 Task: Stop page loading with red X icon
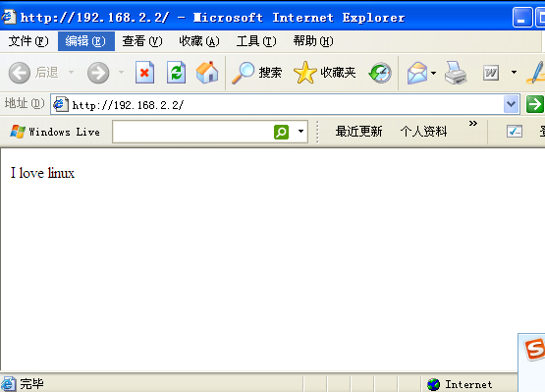(x=144, y=73)
